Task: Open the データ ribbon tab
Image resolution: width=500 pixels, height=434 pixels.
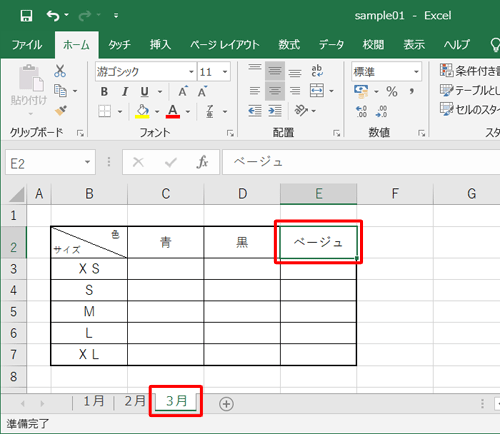Action: tap(331, 45)
